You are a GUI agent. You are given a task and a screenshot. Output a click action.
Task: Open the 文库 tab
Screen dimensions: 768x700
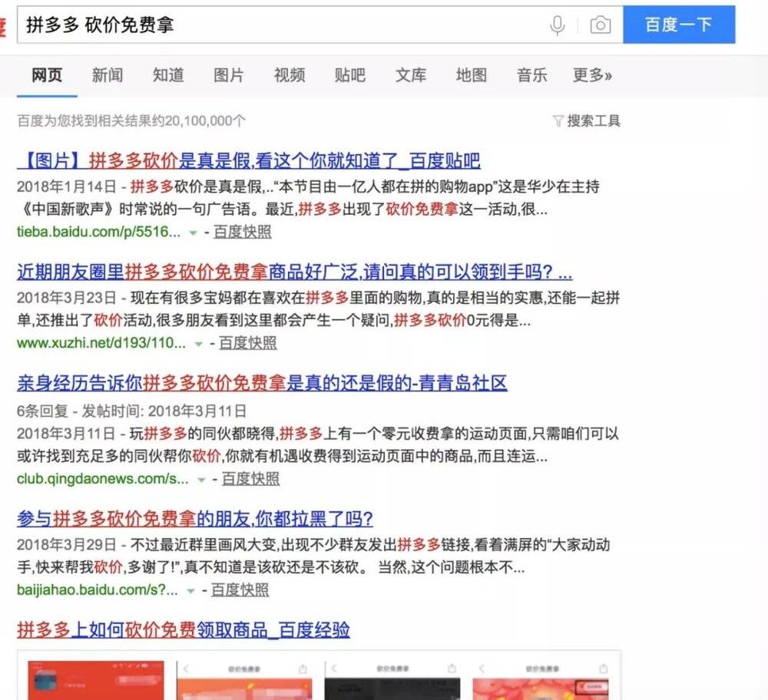coord(410,75)
